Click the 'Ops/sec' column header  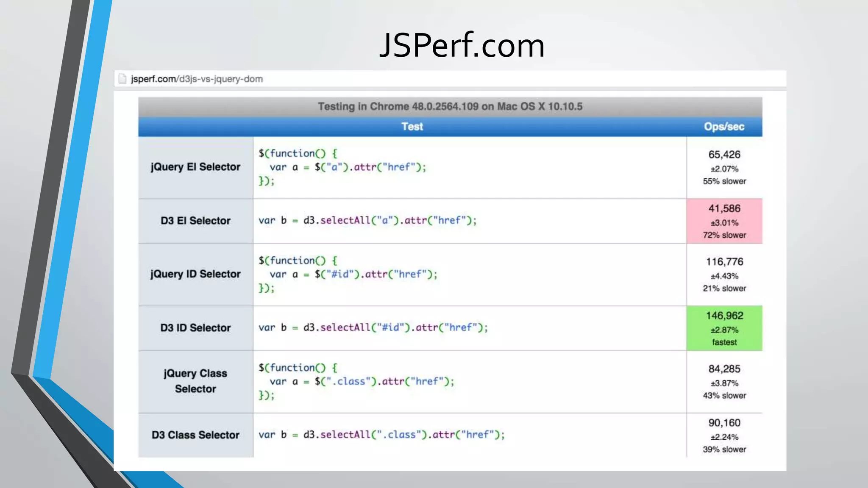click(724, 127)
